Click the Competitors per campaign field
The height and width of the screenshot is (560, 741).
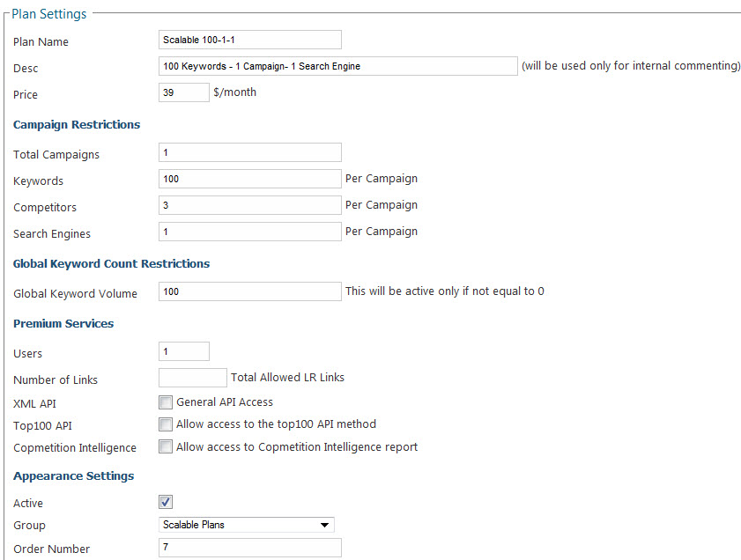249,205
